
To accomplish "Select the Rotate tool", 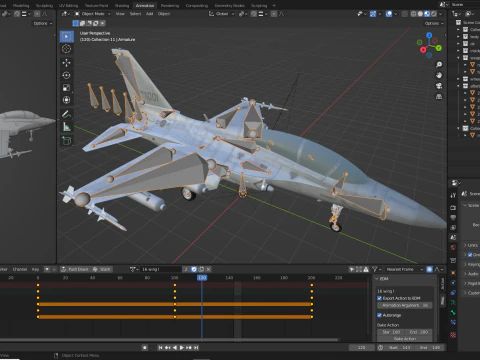I will 67,75.
